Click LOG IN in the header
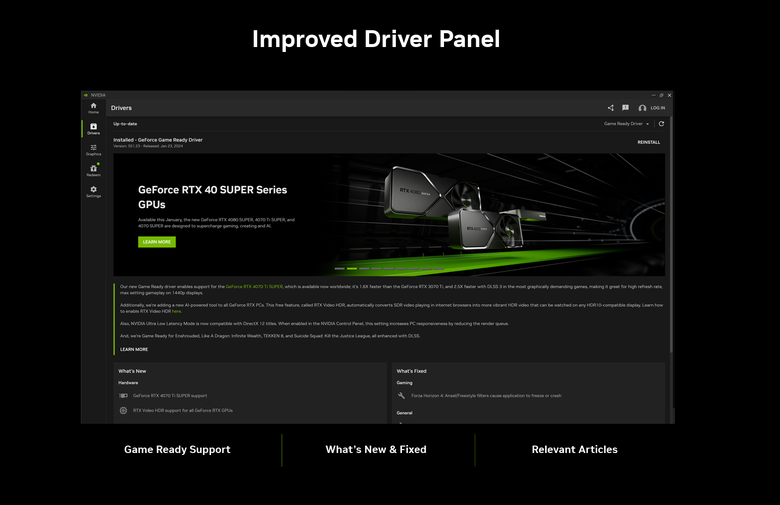 657,108
